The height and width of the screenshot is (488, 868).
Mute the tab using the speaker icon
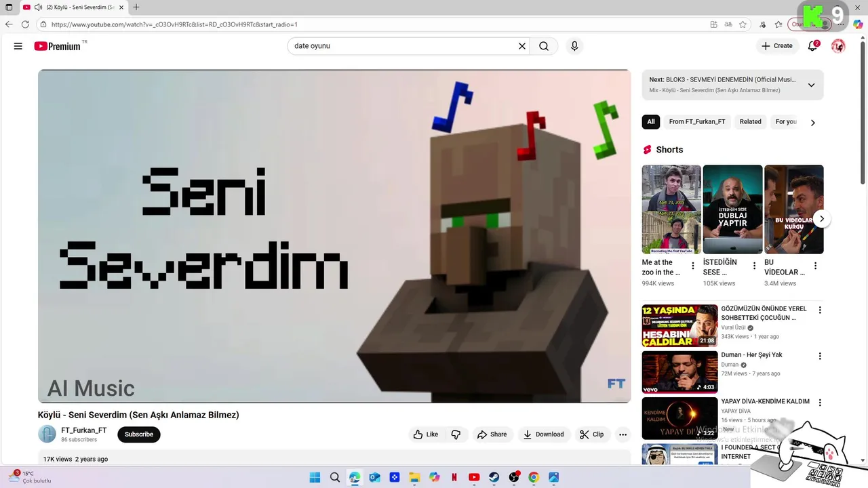[39, 7]
